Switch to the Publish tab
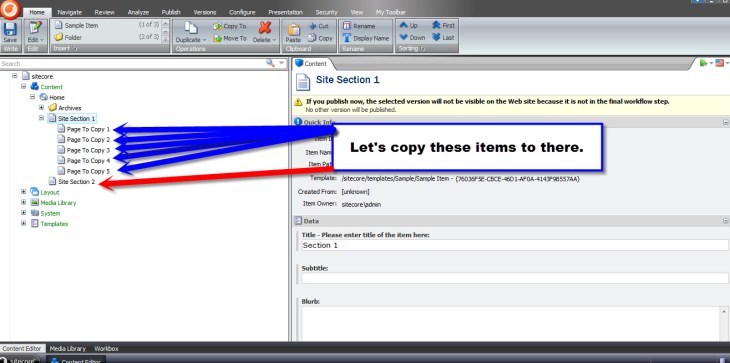This screenshot has height=363, width=730. (171, 13)
